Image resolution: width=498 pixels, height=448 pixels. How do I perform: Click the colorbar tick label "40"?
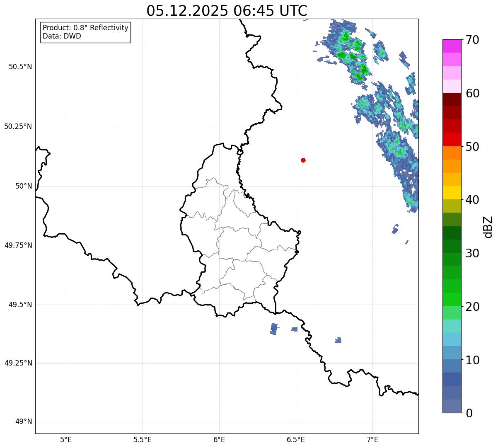[x=472, y=200]
